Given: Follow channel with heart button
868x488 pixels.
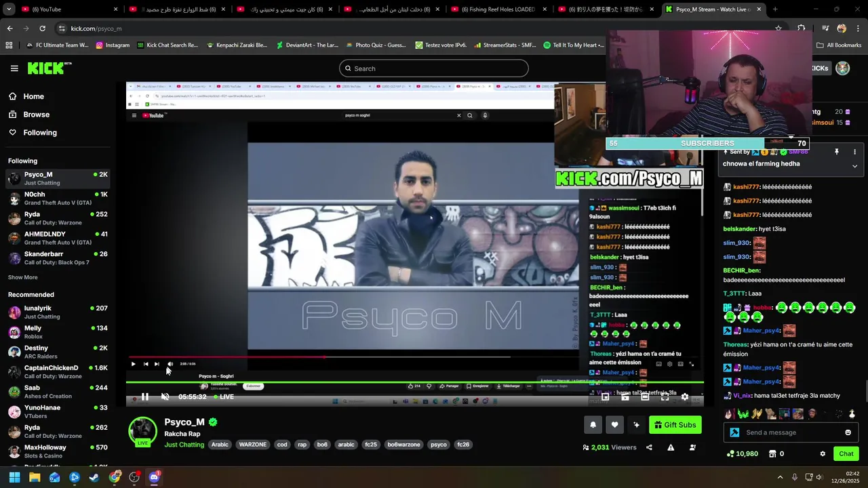Looking at the screenshot, I should (x=614, y=425).
